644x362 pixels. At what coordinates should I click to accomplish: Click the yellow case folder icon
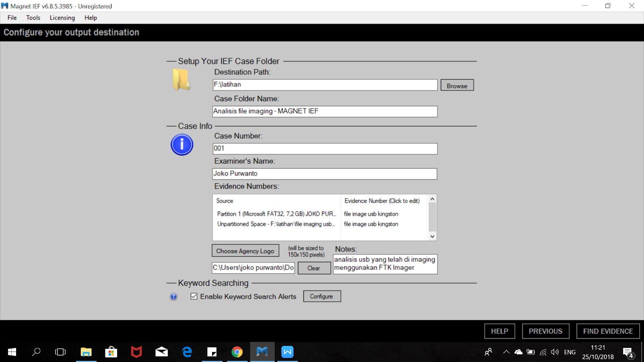(x=181, y=79)
